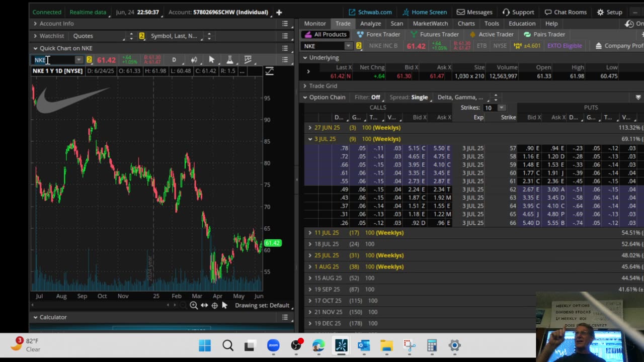Screen dimensions: 644x362
Task: Open Outlook from the taskbar
Action: pos(364,345)
